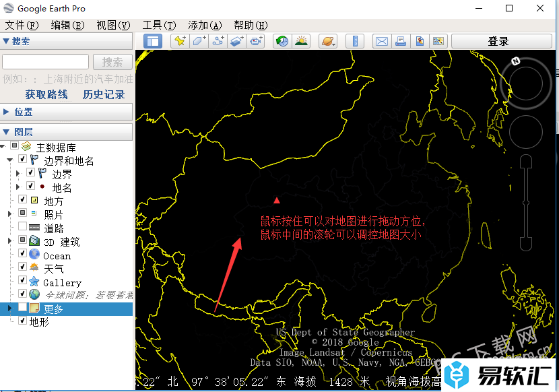Enable the 道路 layer checkbox
This screenshot has width=559, height=392.
click(x=22, y=226)
